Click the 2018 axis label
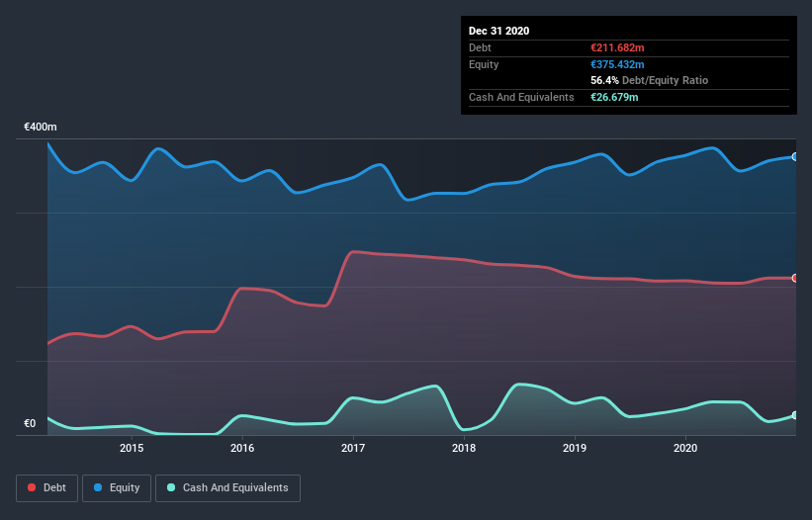The width and height of the screenshot is (812, 520). (x=464, y=448)
